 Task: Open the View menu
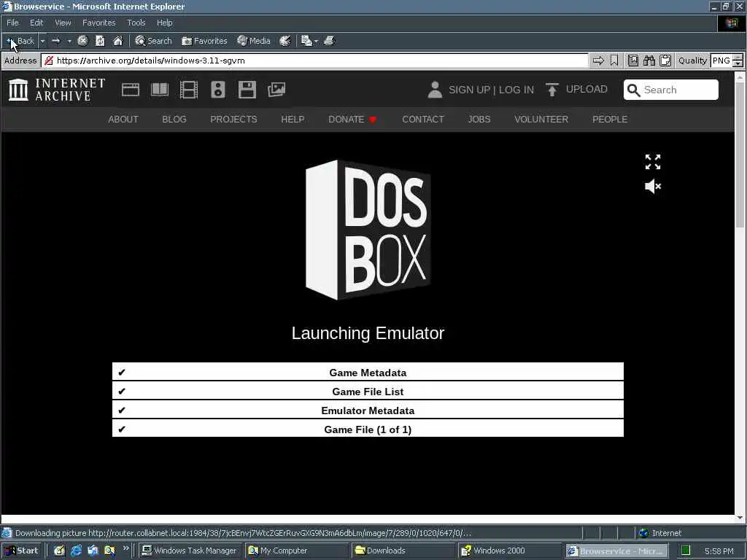[x=63, y=23]
